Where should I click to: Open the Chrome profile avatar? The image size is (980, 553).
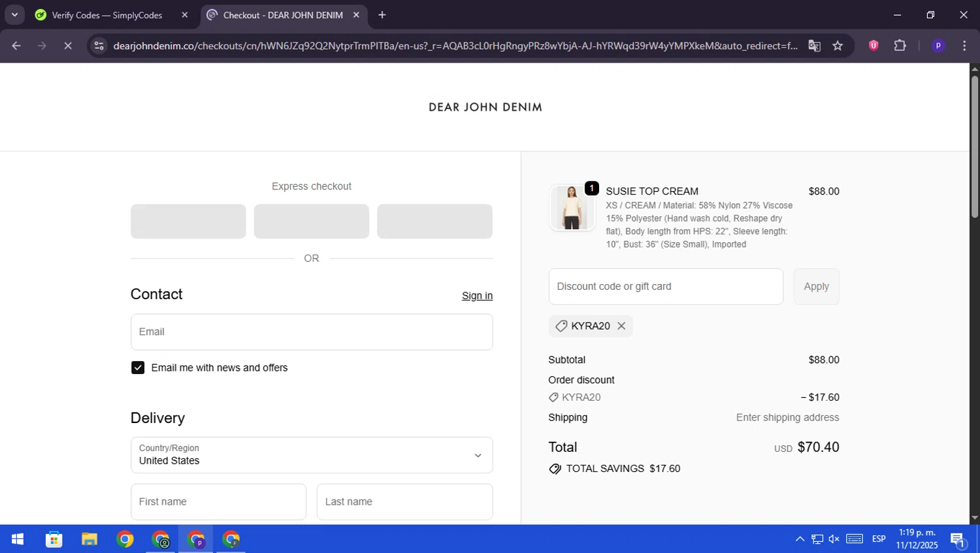[938, 46]
